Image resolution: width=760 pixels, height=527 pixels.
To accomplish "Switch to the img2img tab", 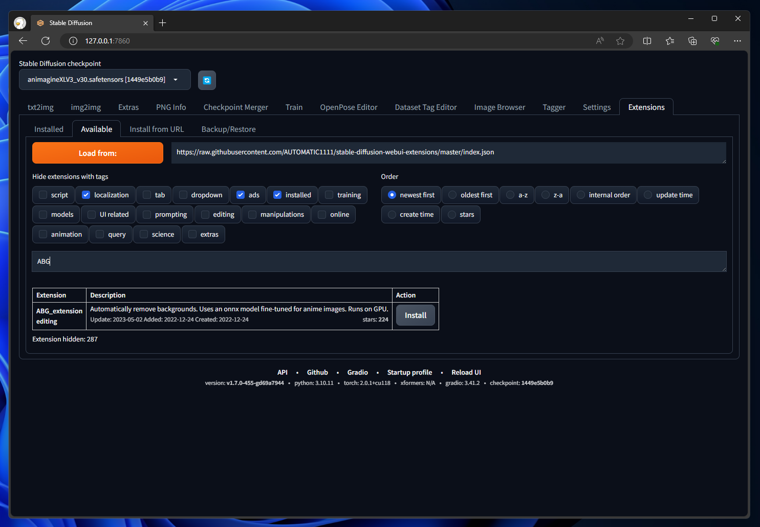I will pos(86,107).
